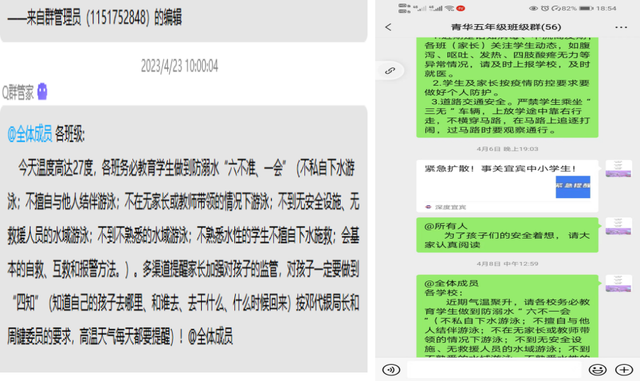
Task: Click the battery indicator in status bar
Action: click(586, 8)
